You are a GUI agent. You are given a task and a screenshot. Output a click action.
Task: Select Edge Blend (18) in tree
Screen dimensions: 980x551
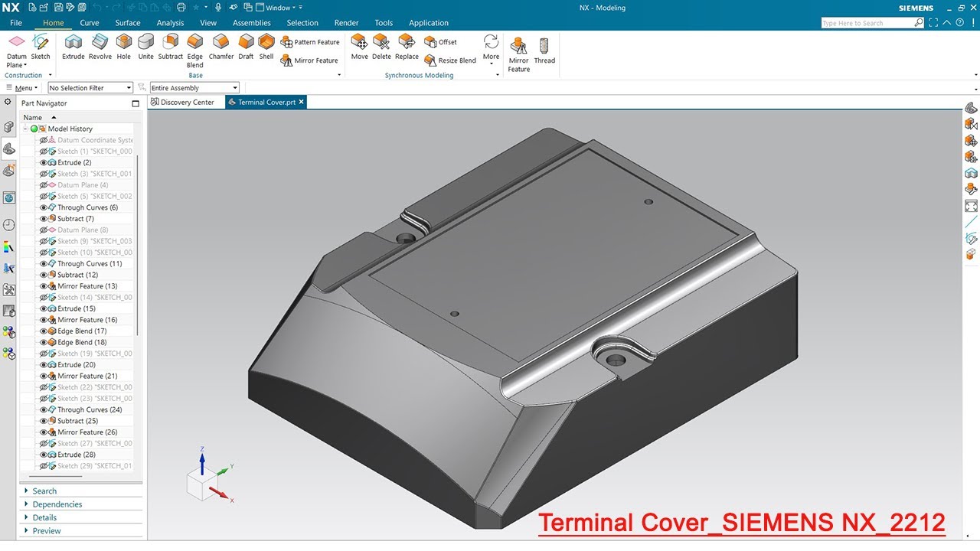[x=82, y=342]
